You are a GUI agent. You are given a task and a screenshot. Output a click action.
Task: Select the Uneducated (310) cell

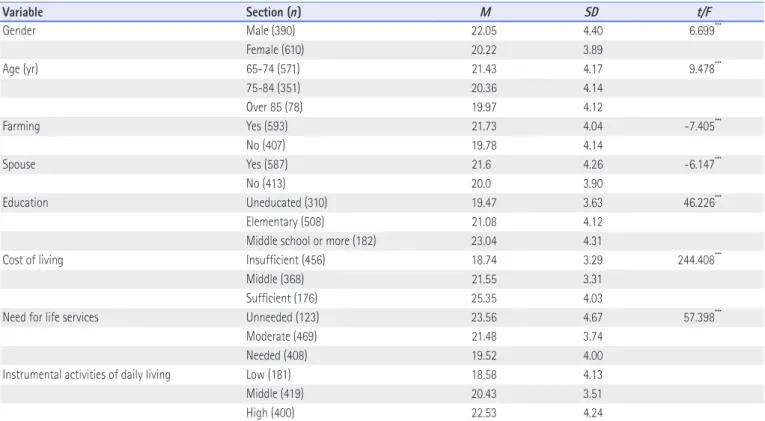[x=286, y=202]
